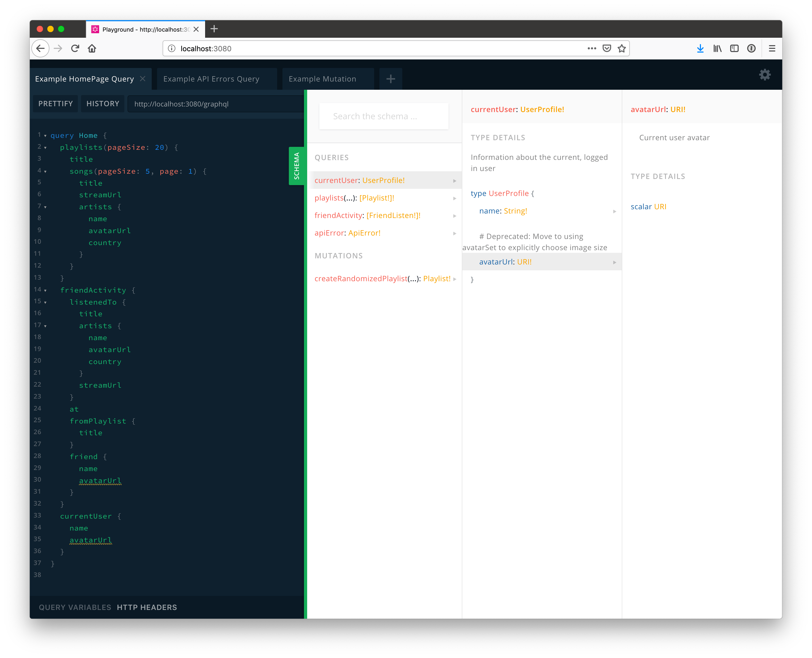Open the browser library icon
This screenshot has width=812, height=658.
(717, 49)
